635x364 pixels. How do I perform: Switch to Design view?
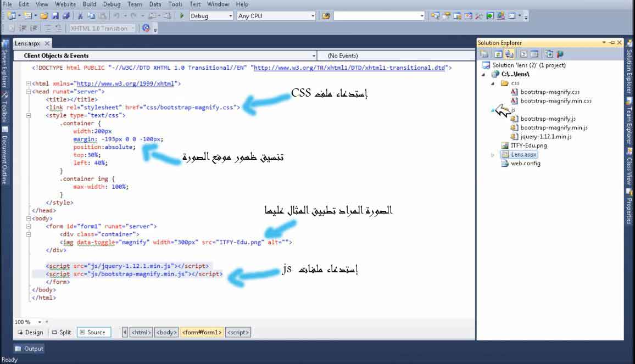tap(30, 332)
